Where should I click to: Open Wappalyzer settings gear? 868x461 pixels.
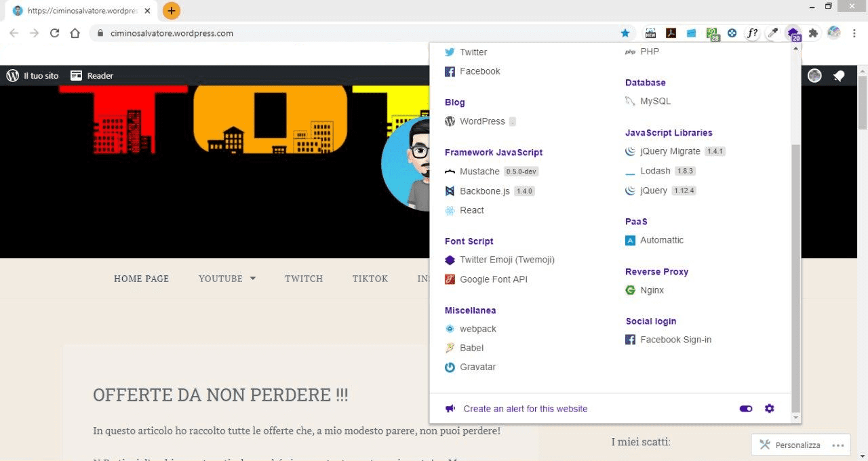[769, 409]
